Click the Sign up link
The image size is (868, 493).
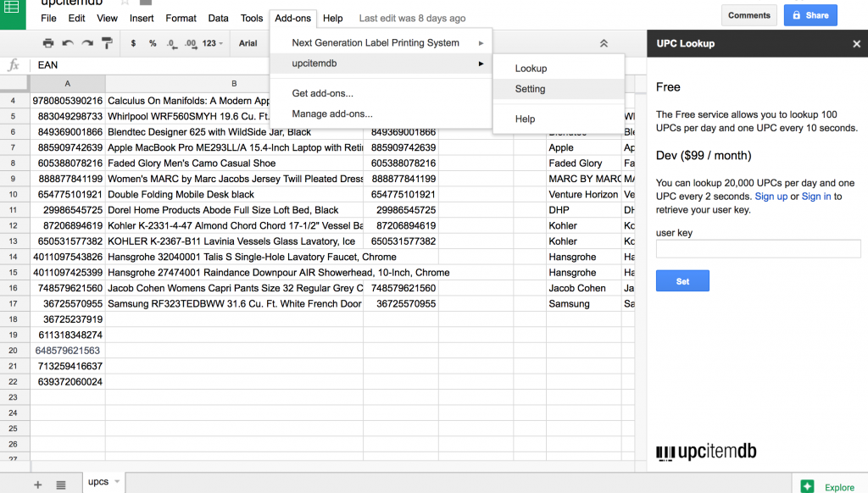[771, 197]
